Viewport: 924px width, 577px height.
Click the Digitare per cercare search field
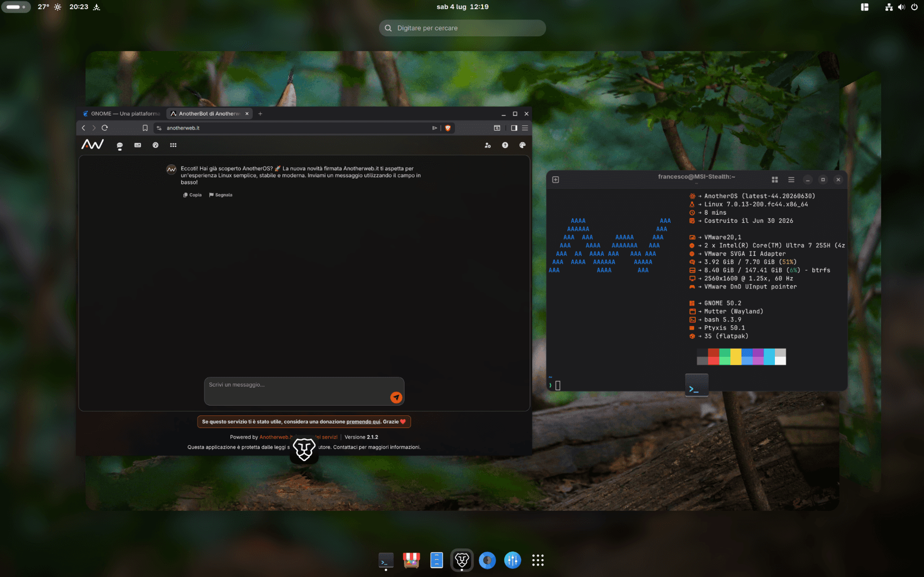click(x=463, y=28)
